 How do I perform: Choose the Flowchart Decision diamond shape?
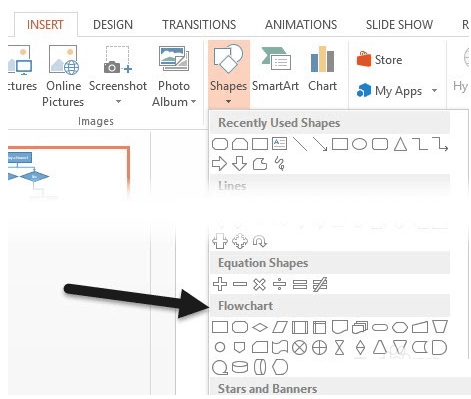(260, 328)
